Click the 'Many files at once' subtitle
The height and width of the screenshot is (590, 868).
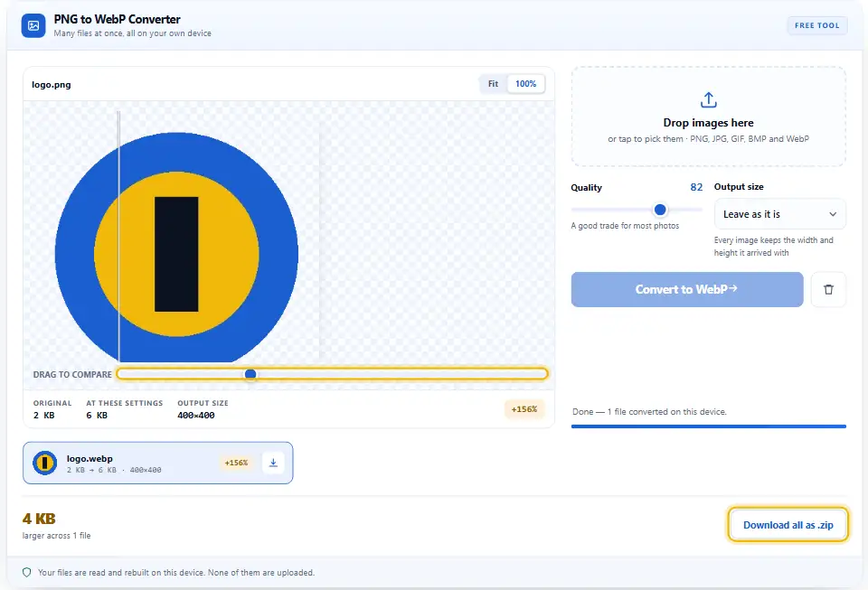coord(132,33)
